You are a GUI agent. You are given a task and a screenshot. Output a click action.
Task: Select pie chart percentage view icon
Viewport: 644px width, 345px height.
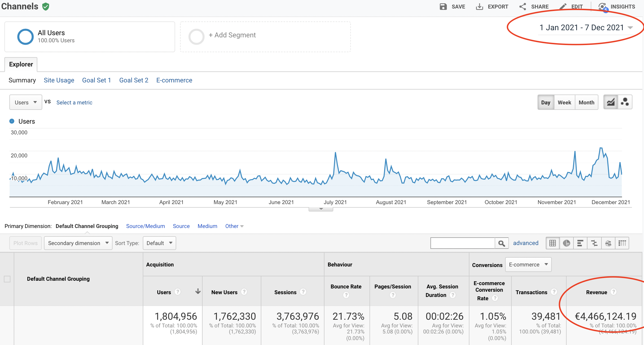pyautogui.click(x=566, y=243)
